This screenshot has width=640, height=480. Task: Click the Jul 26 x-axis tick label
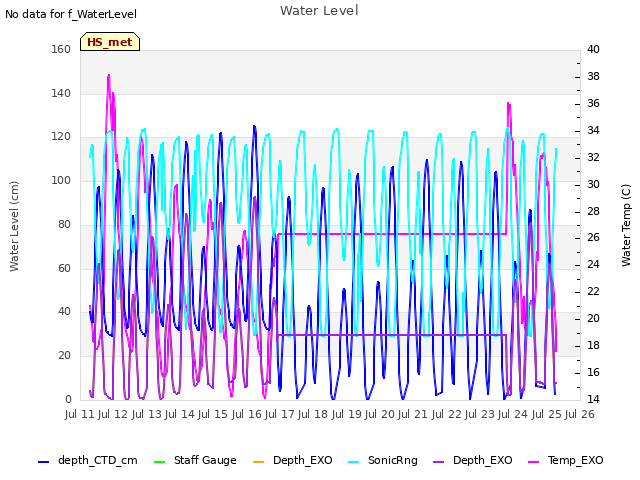pyautogui.click(x=580, y=414)
